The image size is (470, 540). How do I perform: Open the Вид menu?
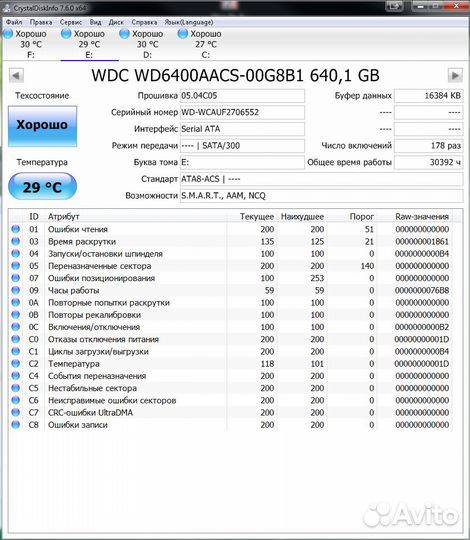pos(95,22)
